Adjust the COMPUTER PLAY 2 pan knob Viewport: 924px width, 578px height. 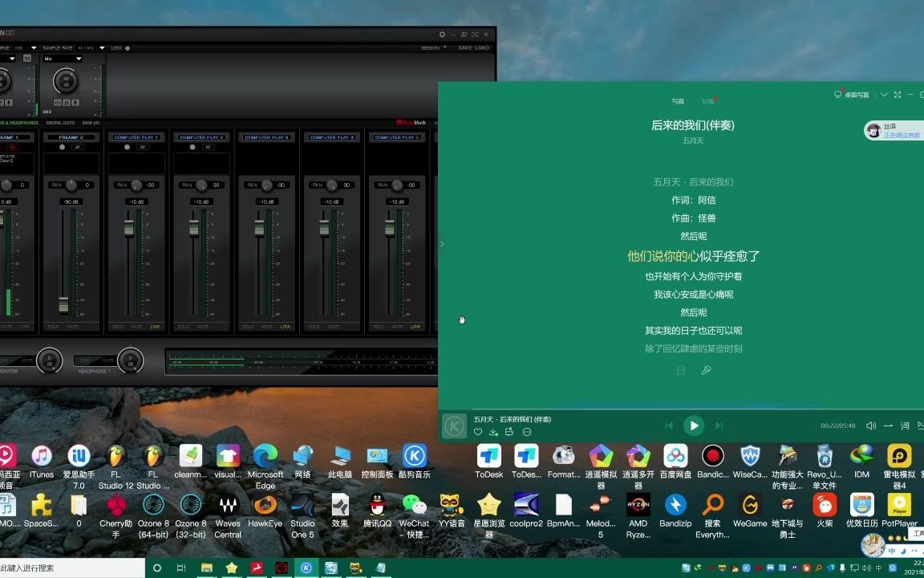pos(202,185)
